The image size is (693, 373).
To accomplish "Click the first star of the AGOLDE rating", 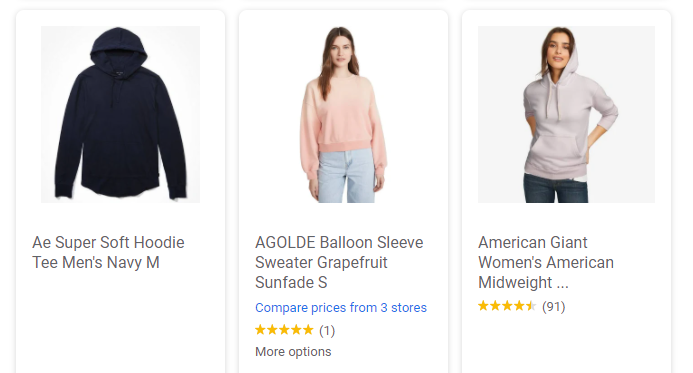I will (261, 330).
